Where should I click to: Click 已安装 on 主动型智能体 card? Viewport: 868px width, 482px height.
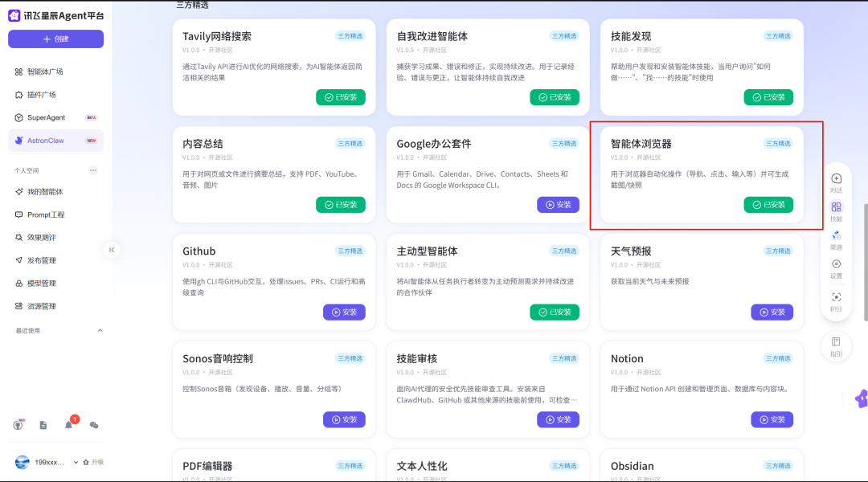(555, 312)
